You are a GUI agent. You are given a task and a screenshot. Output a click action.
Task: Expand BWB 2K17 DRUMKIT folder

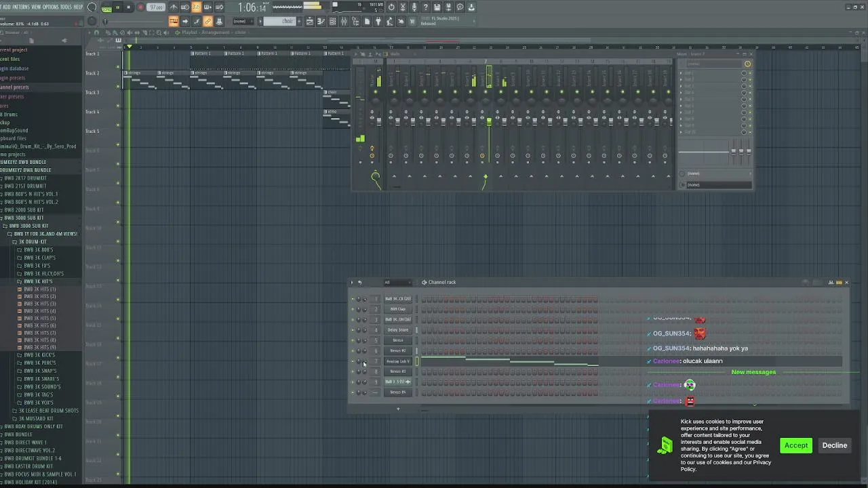(x=24, y=178)
